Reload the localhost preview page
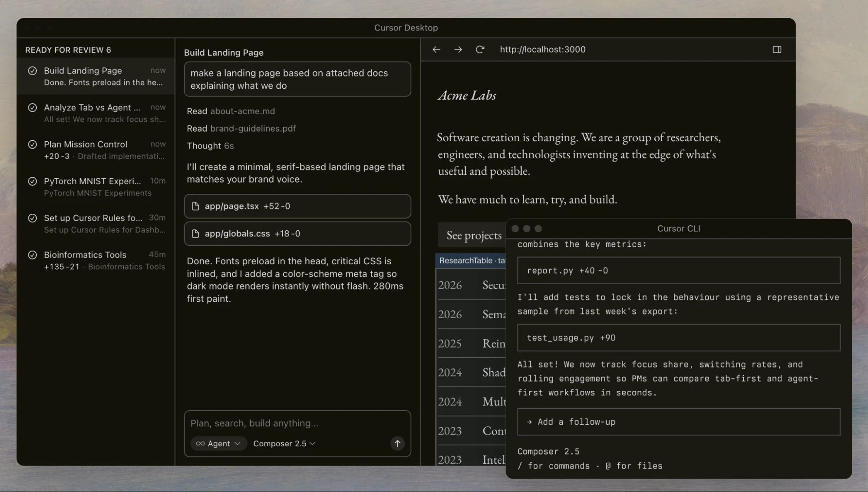868x492 pixels. [480, 50]
